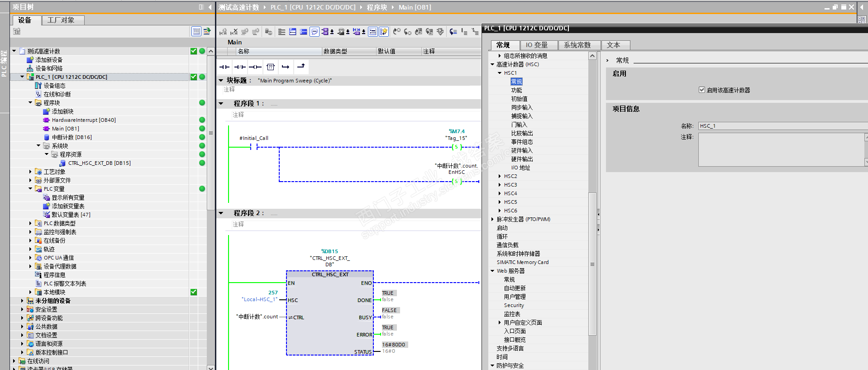Collapse 程序段 1 network

coord(221,104)
